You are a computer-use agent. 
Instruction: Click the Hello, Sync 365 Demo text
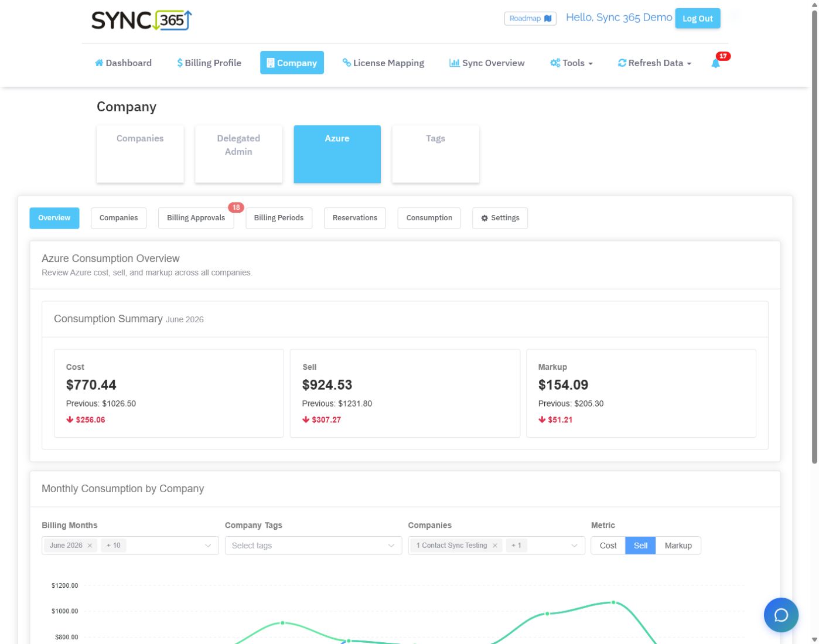(x=619, y=18)
